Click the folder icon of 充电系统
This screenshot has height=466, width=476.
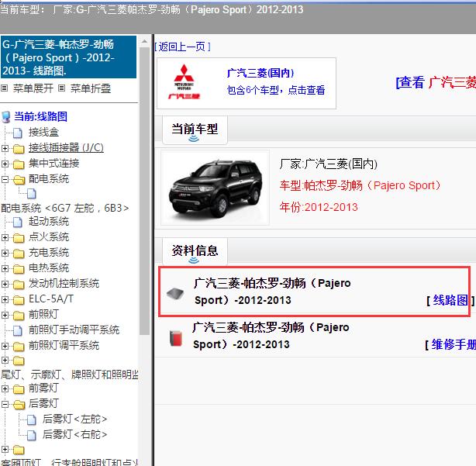(19, 254)
